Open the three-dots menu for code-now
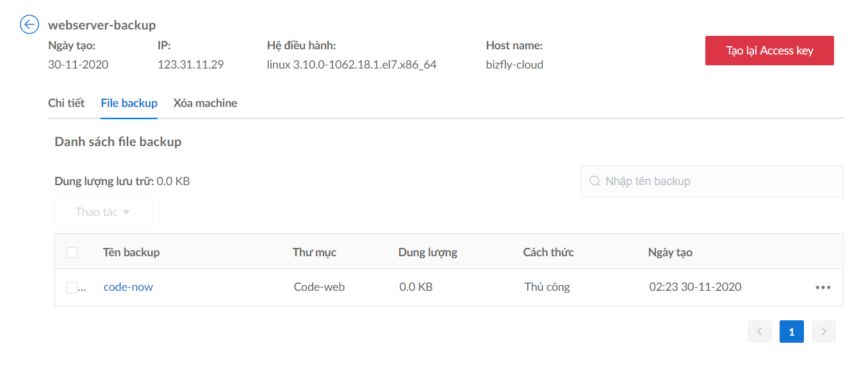868x369 pixels. (823, 288)
